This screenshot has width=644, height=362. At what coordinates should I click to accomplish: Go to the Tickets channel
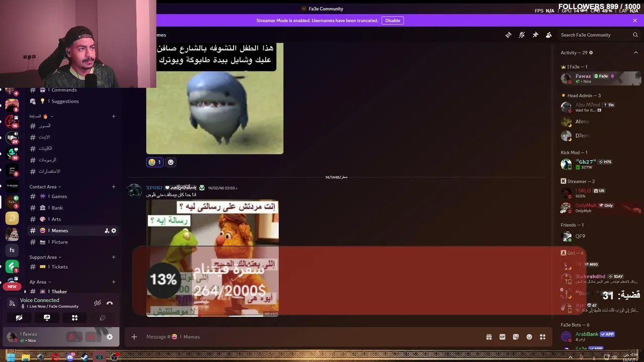[x=73, y=267]
